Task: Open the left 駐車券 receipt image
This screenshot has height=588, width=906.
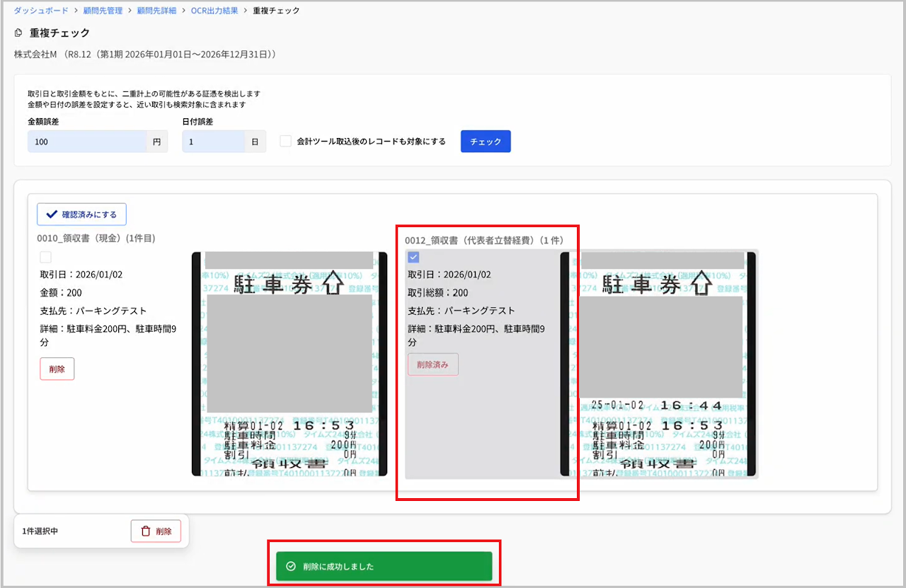Action: (x=289, y=364)
